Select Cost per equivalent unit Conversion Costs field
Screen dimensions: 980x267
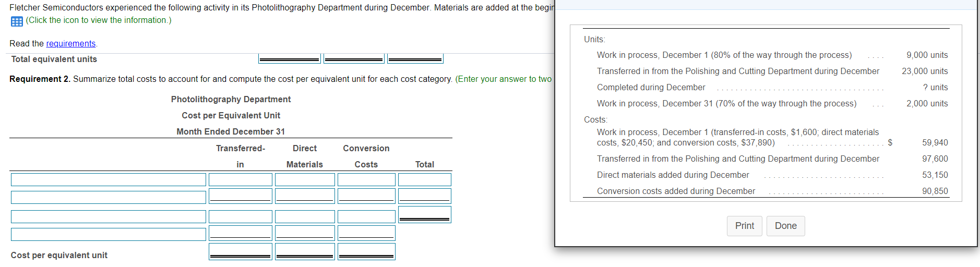[366, 251]
